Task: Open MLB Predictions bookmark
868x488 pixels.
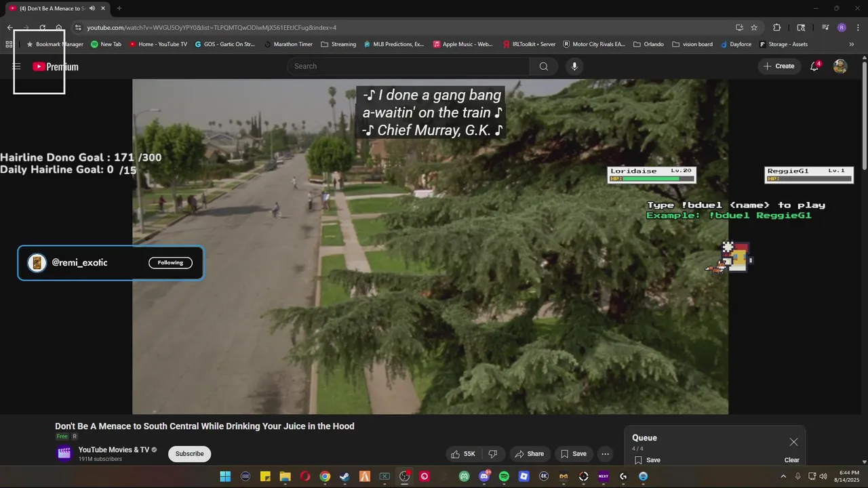Action: (x=394, y=44)
